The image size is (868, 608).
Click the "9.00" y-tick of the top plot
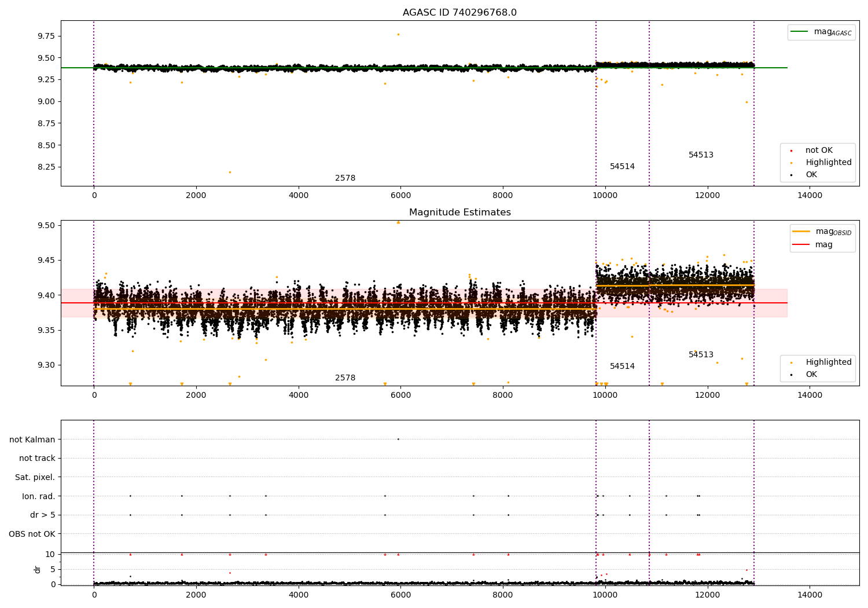click(x=46, y=101)
